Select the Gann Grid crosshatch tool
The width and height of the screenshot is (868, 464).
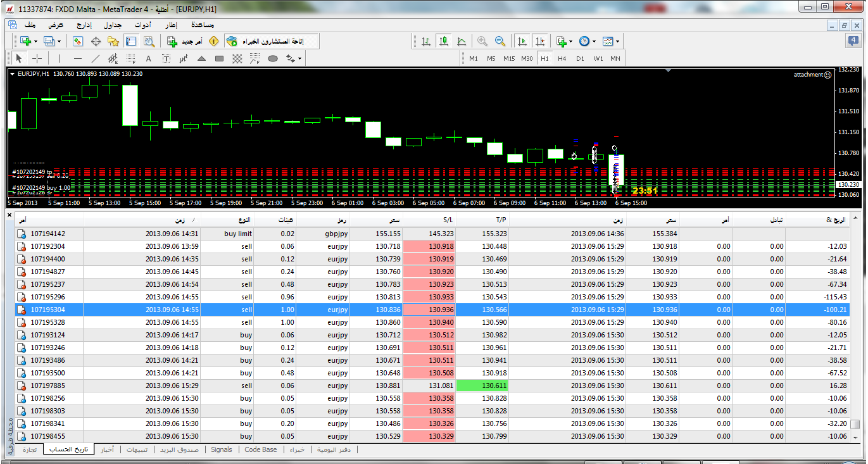(x=237, y=59)
